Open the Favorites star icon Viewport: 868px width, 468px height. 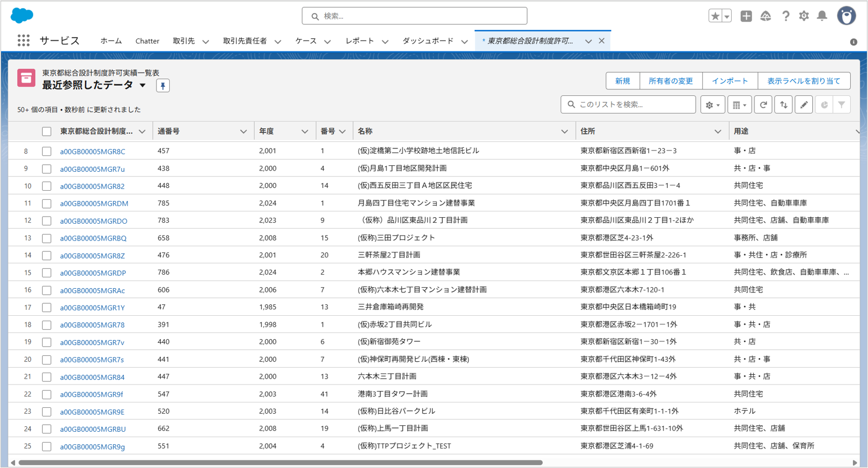click(715, 16)
